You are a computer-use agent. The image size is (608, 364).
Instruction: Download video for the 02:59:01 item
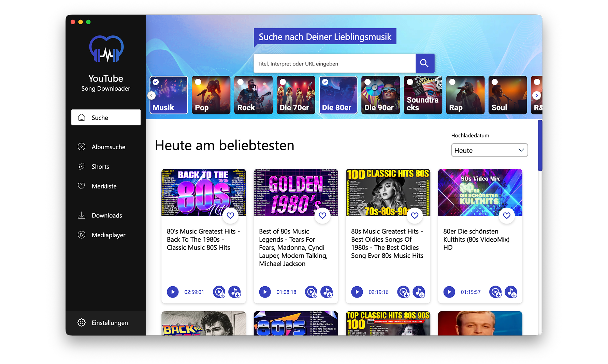pos(219,292)
